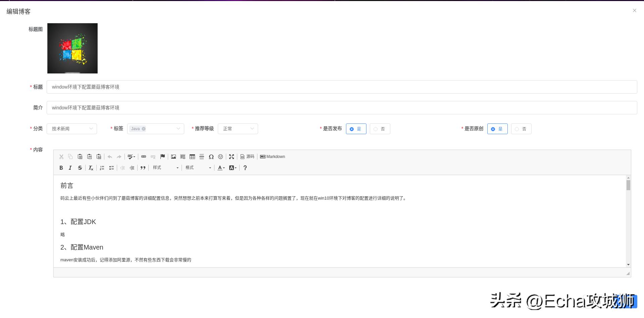Image resolution: width=644 pixels, height=318 pixels.
Task: Maximize the content editor
Action: 232,156
